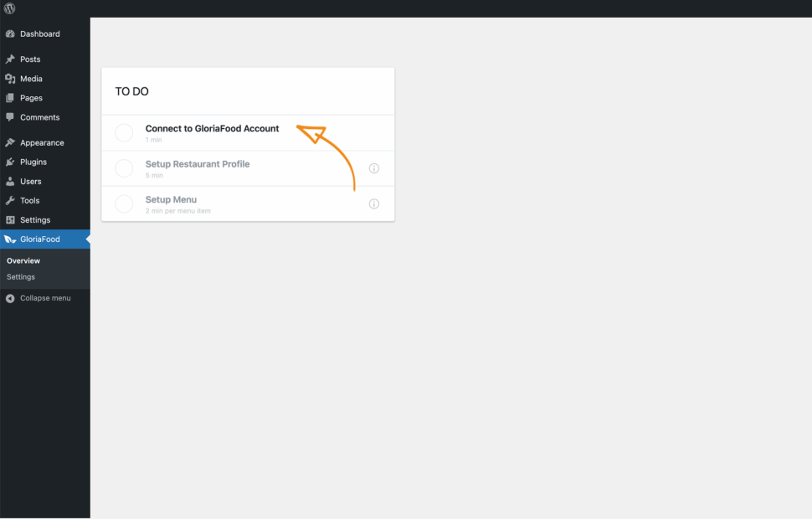Screen dimensions: 812x525
Task: Click the Tools wrench icon
Action: [x=11, y=200]
